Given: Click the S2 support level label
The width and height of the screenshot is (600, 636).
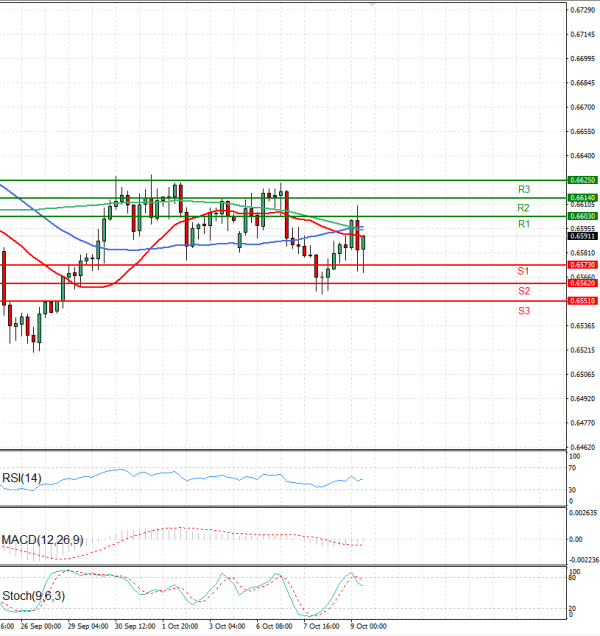Looking at the screenshot, I should (x=523, y=291).
